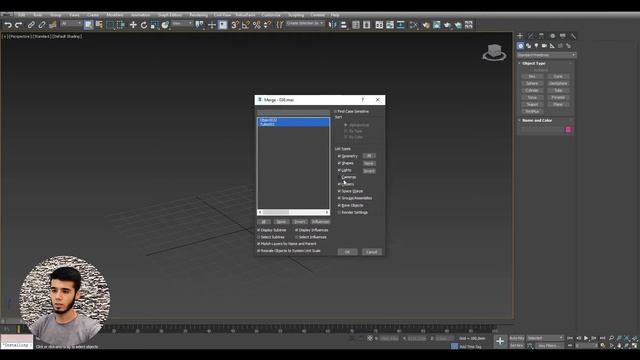Open the Create tab plus icon
Screen dimensions: 640x360
pyautogui.click(x=520, y=36)
